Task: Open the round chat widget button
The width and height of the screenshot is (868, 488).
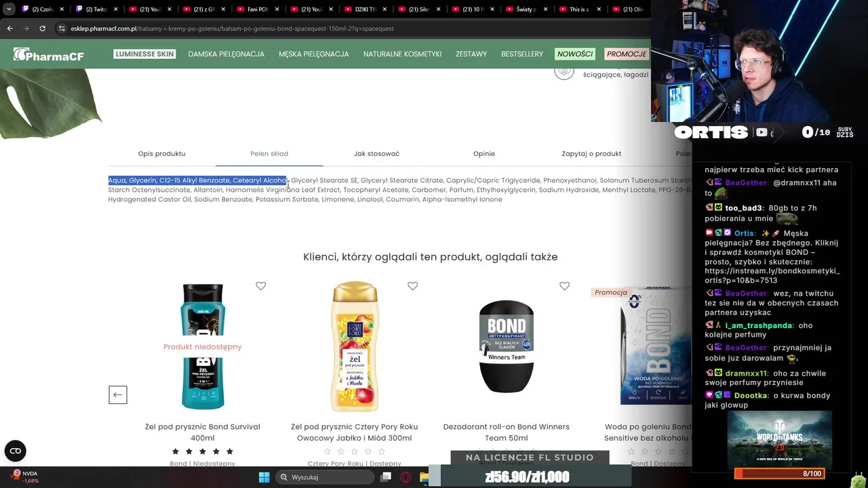Action: 16,451
